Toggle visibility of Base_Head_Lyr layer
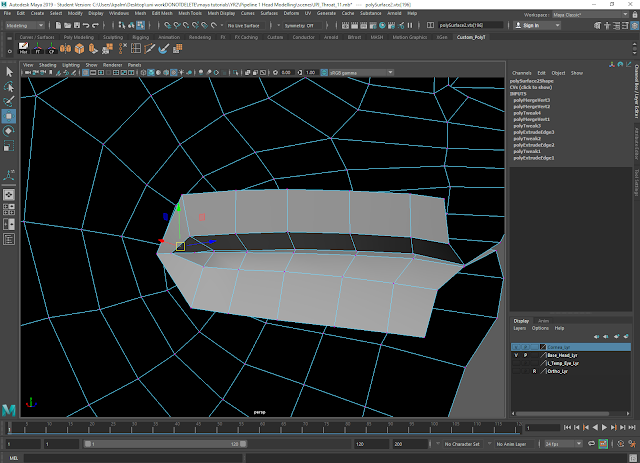 point(516,355)
